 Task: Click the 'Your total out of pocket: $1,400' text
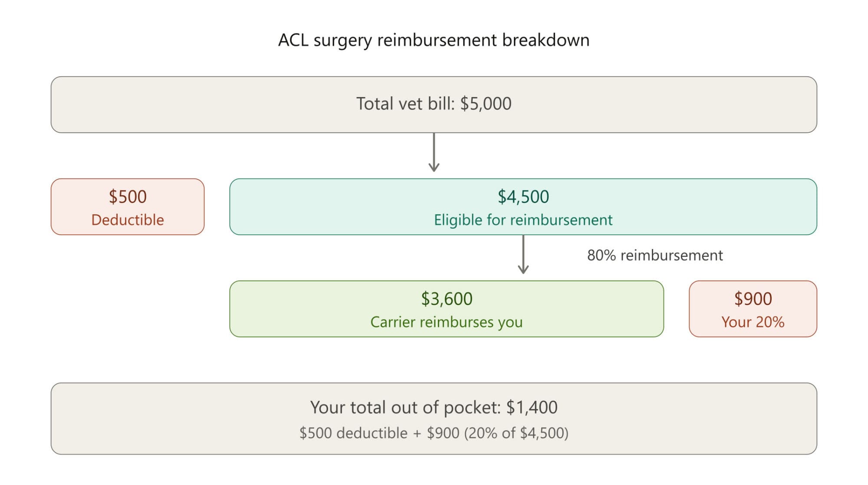click(x=434, y=407)
